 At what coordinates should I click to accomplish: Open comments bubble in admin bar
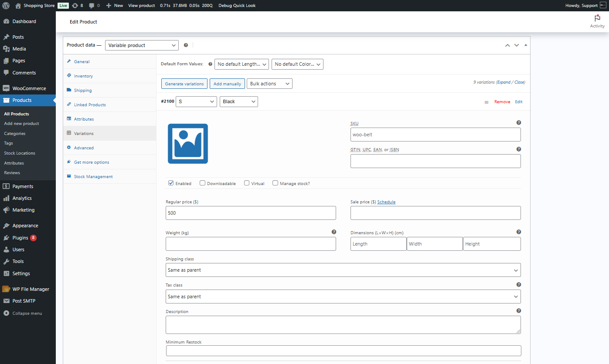click(x=92, y=6)
